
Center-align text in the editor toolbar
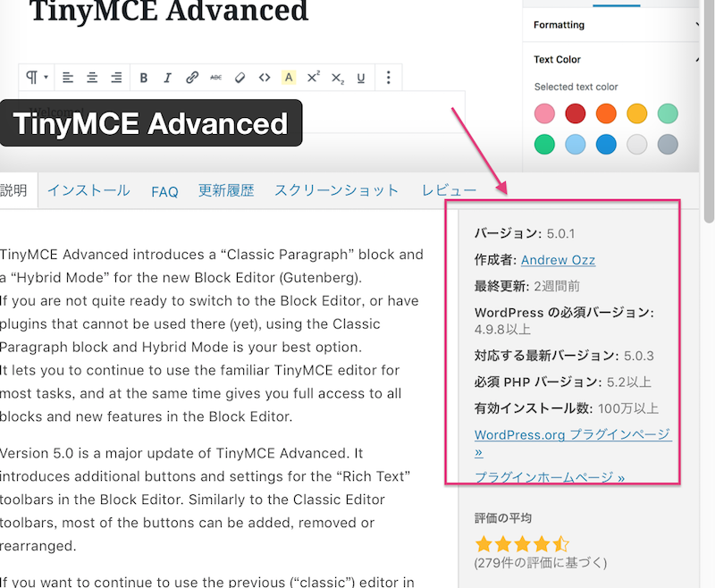coord(92,78)
